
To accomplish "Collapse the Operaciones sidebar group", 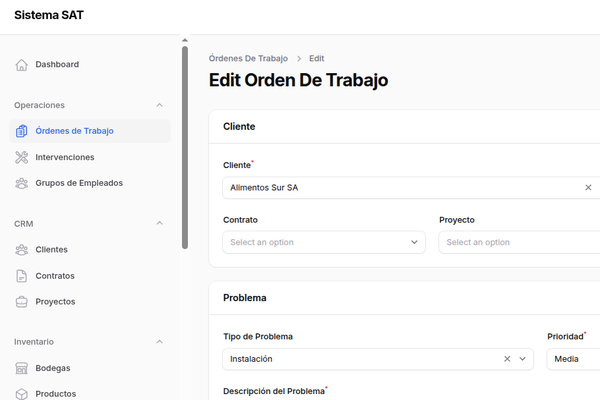I will [x=159, y=105].
